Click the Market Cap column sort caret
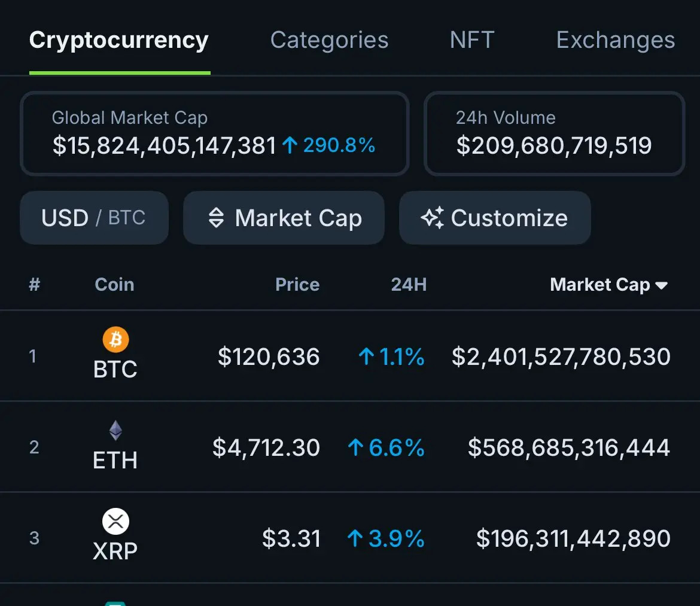 [661, 285]
